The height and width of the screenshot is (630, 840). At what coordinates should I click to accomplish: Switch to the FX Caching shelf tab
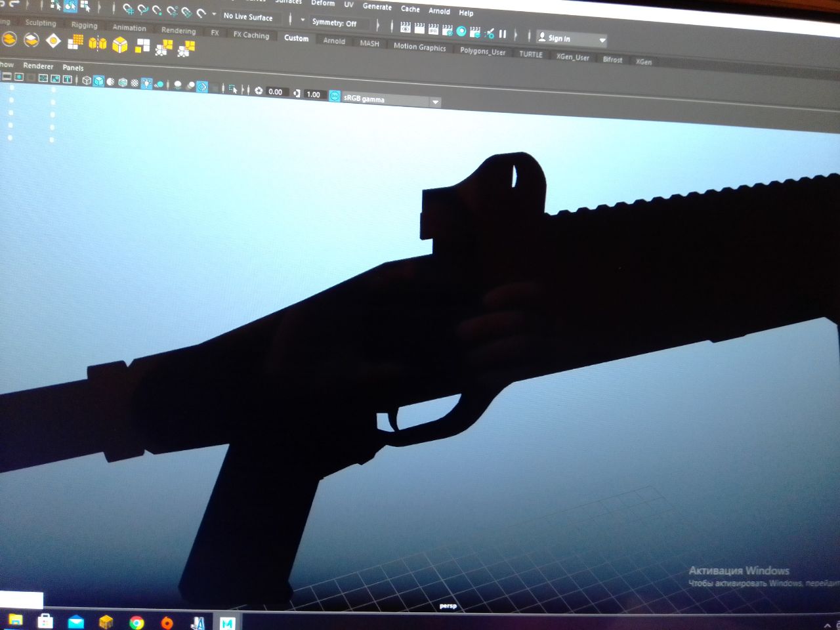pos(251,35)
